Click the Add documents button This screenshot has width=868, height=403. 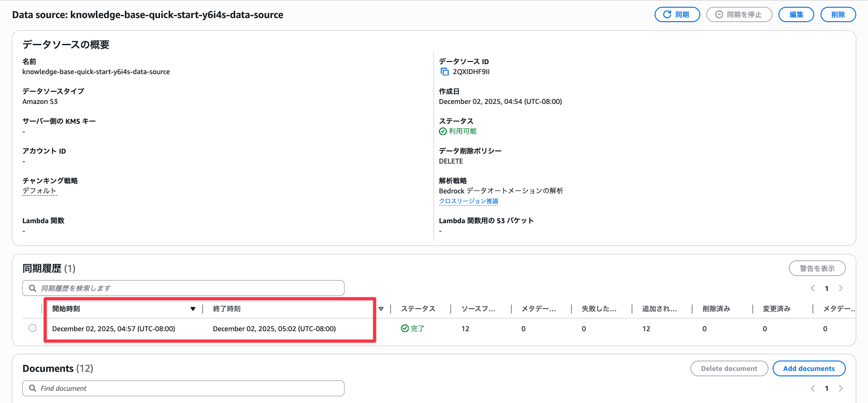pyautogui.click(x=809, y=369)
